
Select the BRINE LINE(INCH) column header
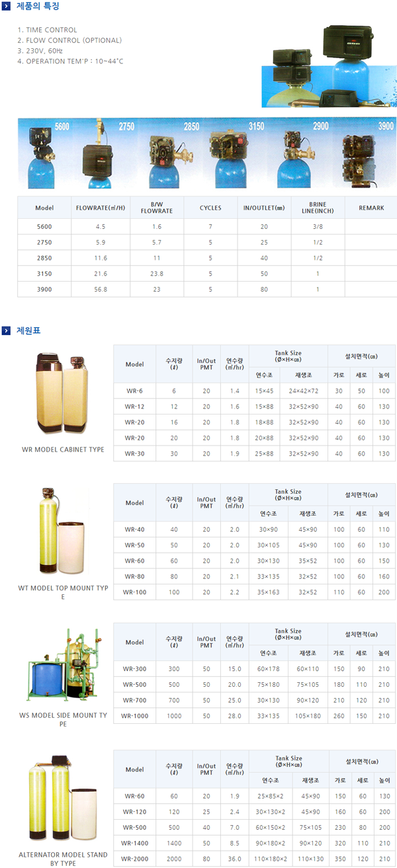pos(318,208)
